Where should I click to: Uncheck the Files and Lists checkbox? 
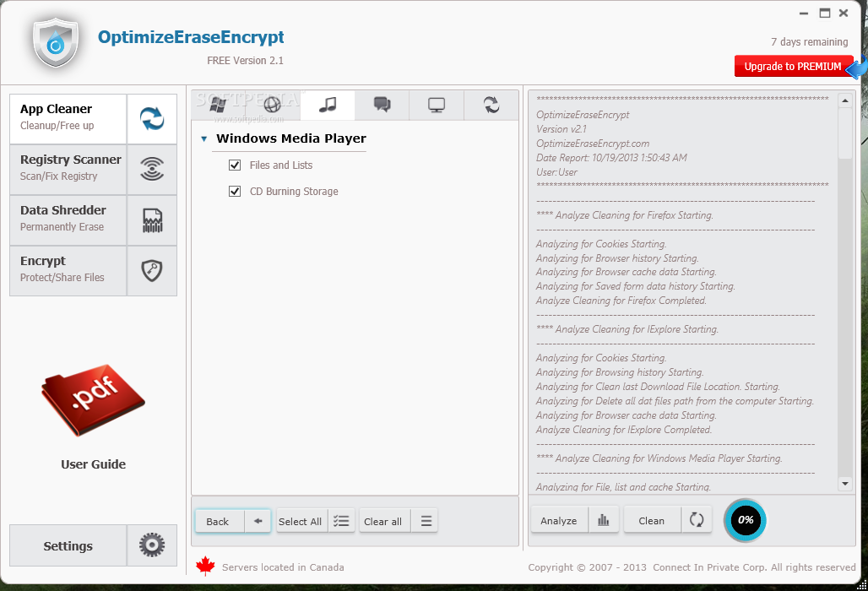click(x=235, y=165)
